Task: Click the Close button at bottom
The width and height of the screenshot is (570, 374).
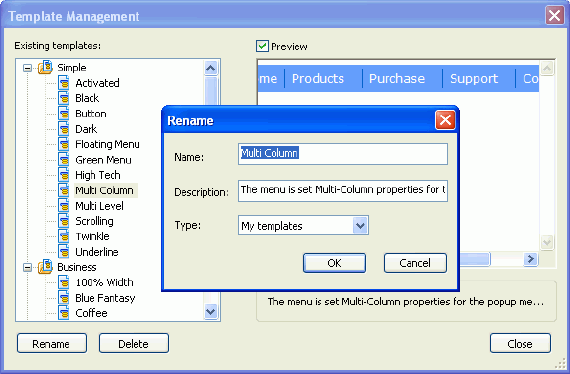Action: click(x=520, y=343)
